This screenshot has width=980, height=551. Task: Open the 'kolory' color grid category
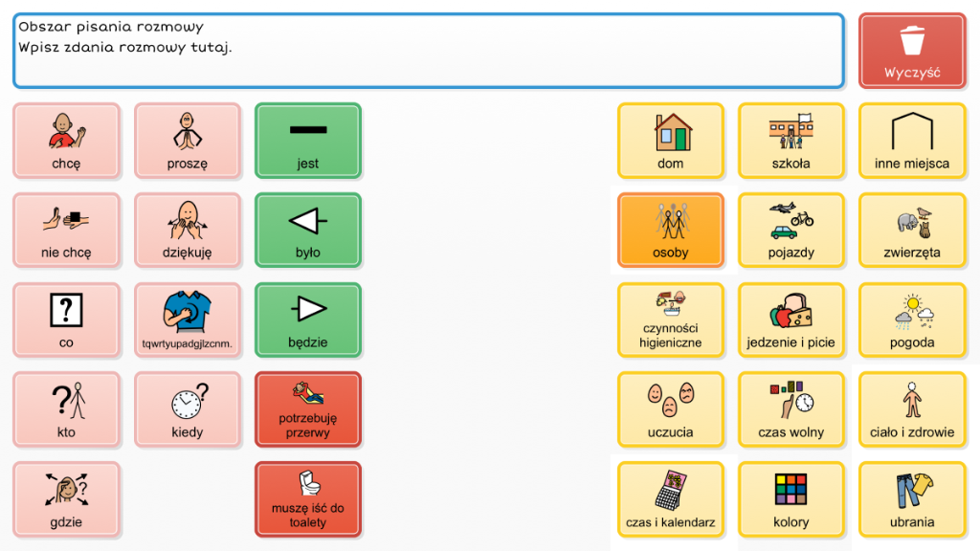point(791,499)
